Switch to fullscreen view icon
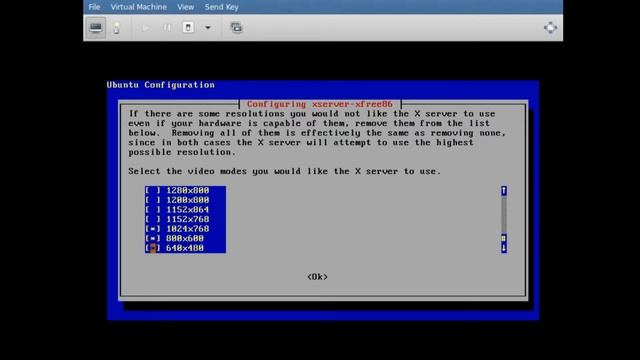The image size is (640, 360). coord(550,28)
